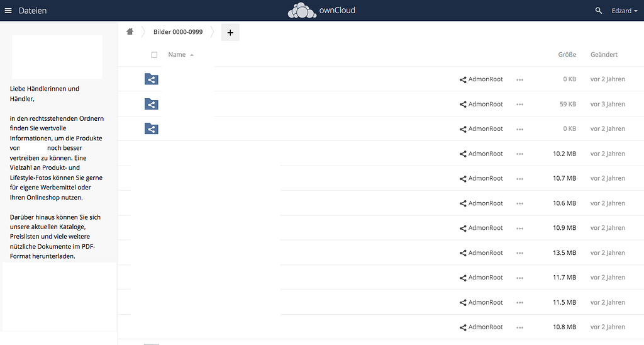The image size is (644, 345).
Task: Show more actions for the 11.5 MB file
Action: tap(519, 303)
